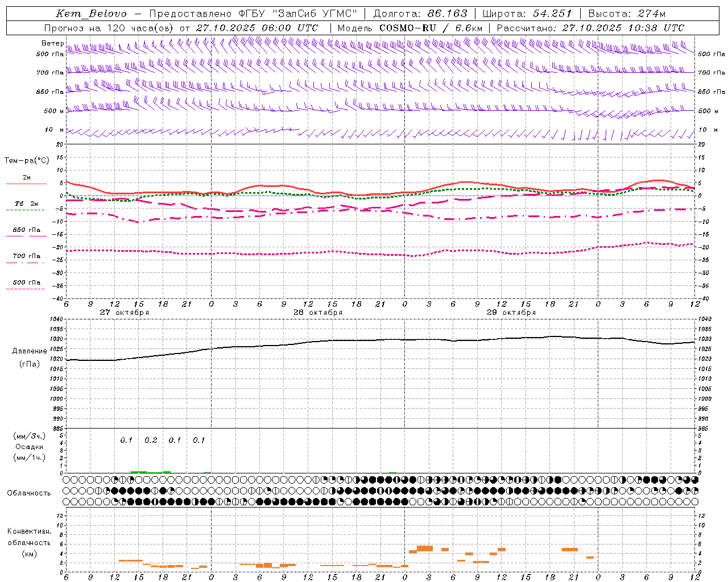The height and width of the screenshot is (582, 728).
Task: Click the Ветер wind section label
Action: tap(52, 43)
